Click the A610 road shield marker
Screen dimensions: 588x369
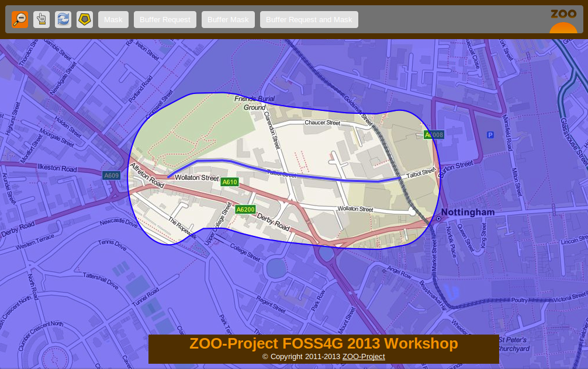tap(230, 182)
